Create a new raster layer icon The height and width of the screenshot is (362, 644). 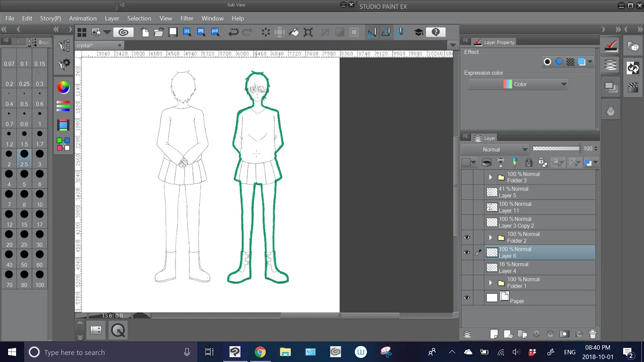pyautogui.click(x=494, y=334)
